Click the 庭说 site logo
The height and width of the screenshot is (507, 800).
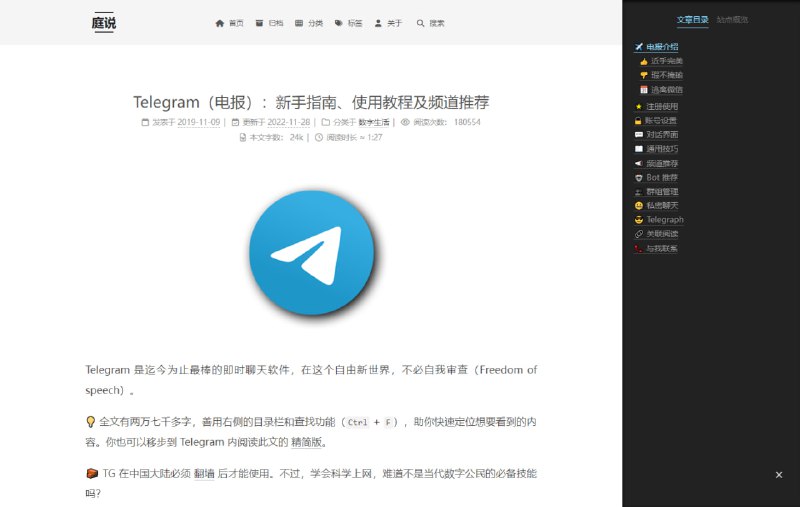104,23
